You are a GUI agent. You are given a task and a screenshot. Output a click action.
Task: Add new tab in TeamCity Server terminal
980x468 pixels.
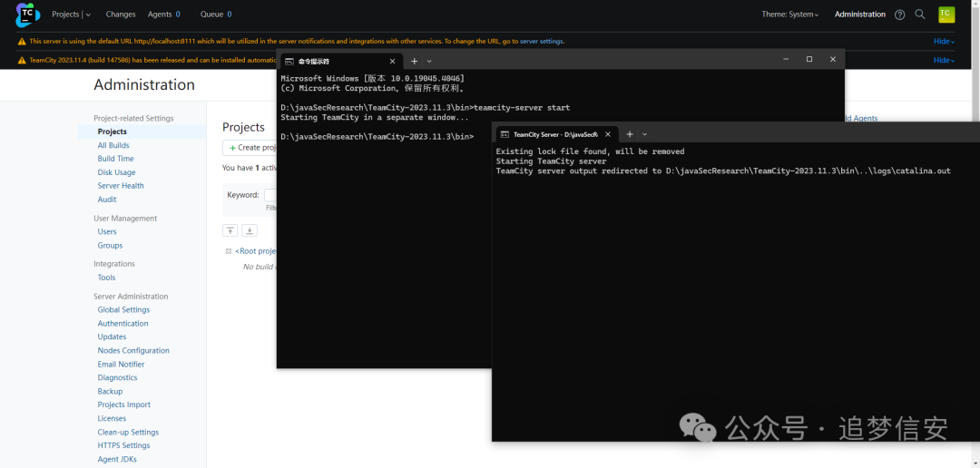click(630, 134)
